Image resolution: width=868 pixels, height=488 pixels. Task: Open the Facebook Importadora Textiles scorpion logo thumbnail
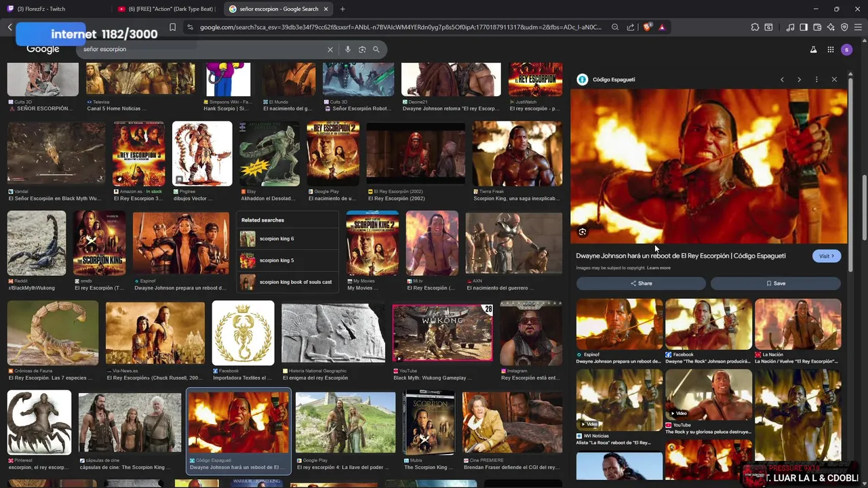243,333
